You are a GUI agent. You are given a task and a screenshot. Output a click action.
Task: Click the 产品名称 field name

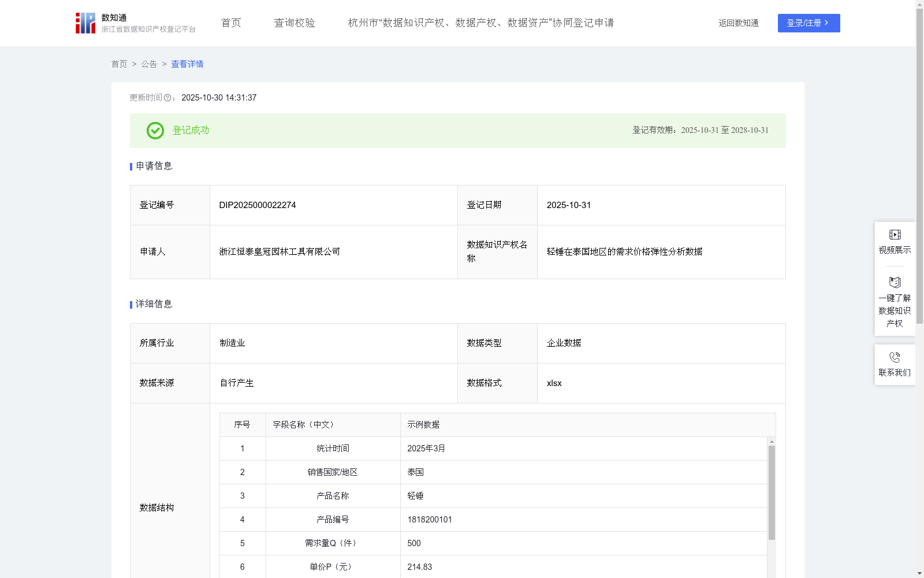point(333,496)
